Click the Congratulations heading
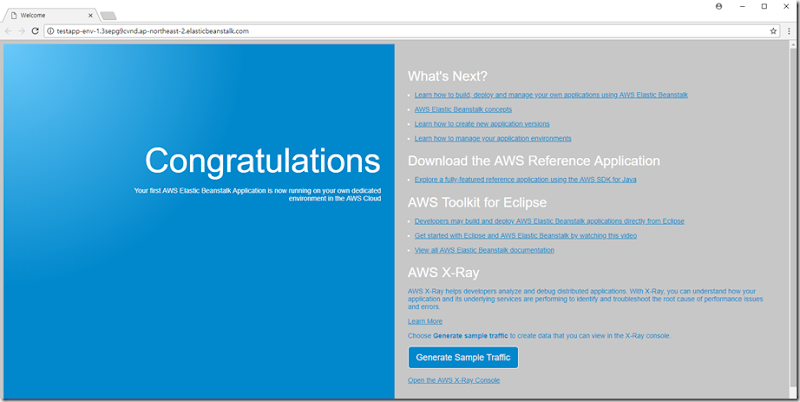Screen dimensions: 800x402 263,161
